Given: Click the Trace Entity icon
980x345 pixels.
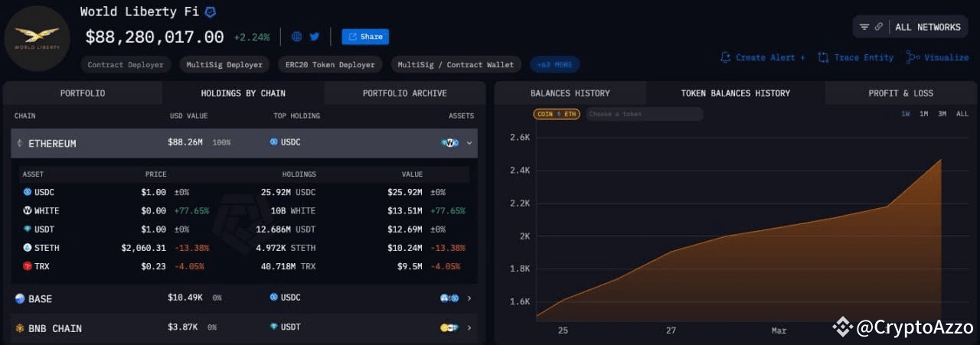Looking at the screenshot, I should click(x=824, y=57).
